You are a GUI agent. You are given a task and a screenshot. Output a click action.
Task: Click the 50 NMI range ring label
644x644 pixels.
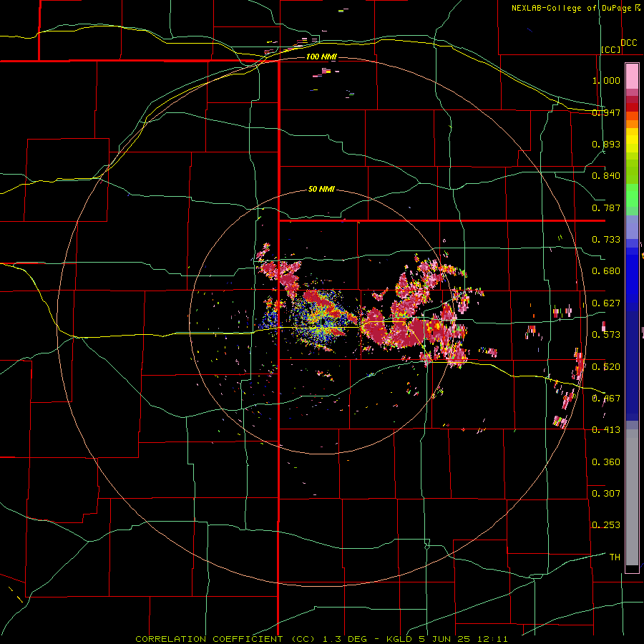point(321,189)
